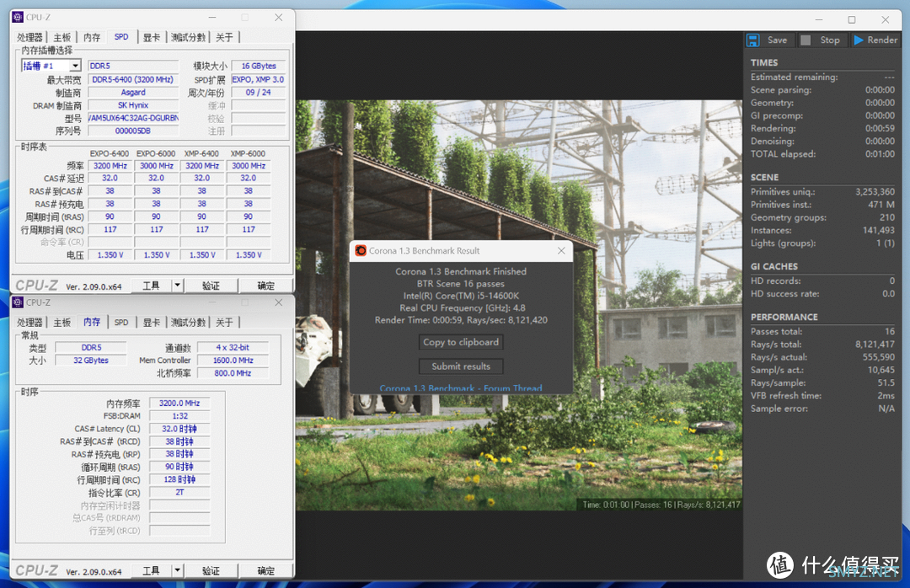Image resolution: width=910 pixels, height=588 pixels.
Task: Click 32 GBytes memory size value
Action: pos(91,360)
